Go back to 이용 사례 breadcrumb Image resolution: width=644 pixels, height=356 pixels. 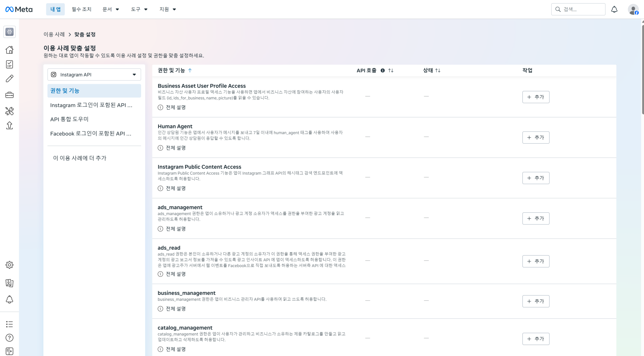(54, 34)
